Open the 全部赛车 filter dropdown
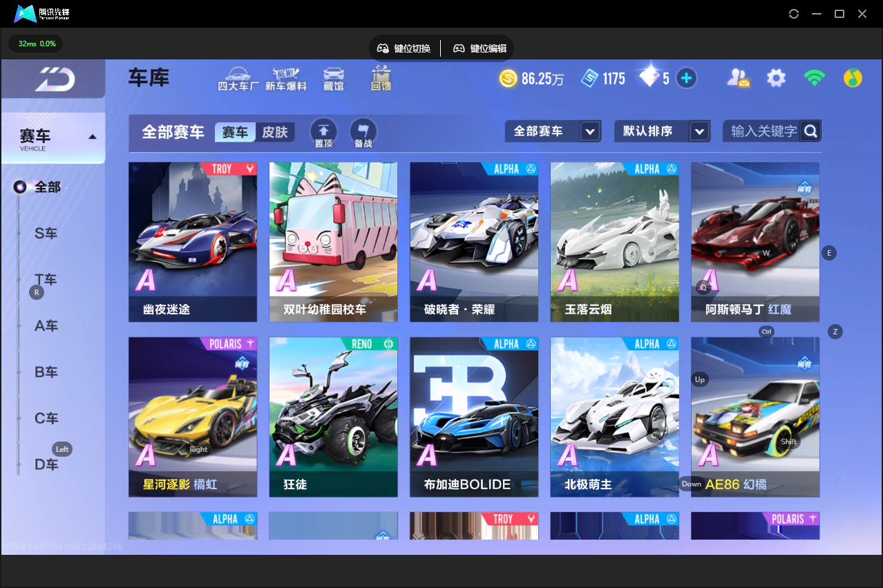The image size is (883, 588). (x=553, y=131)
